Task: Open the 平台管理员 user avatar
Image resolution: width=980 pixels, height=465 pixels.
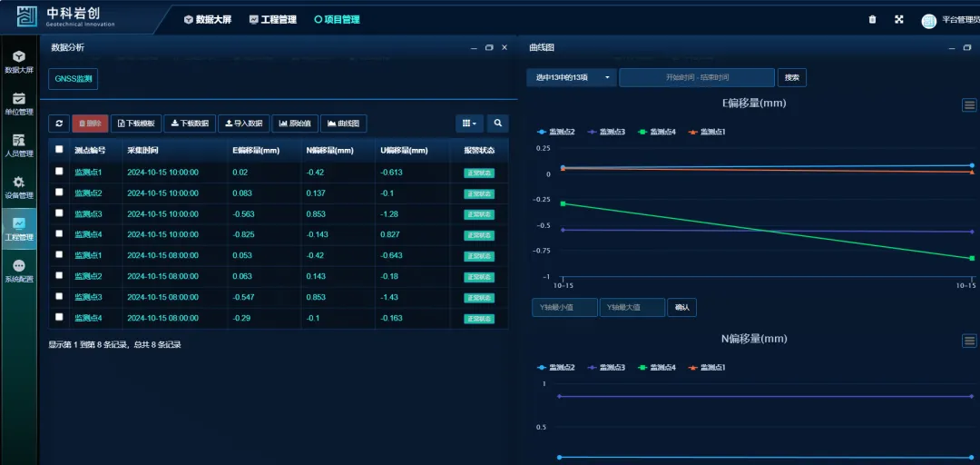Action: pyautogui.click(x=929, y=21)
